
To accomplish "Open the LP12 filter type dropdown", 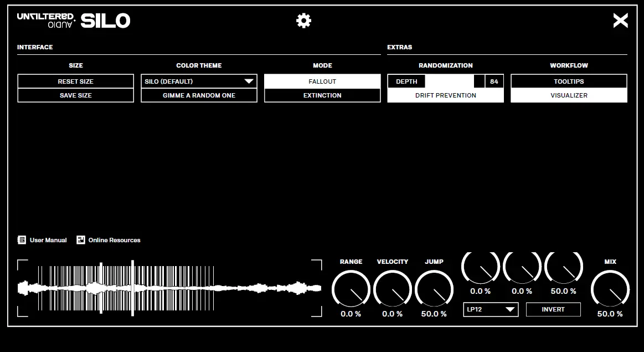I will [491, 309].
